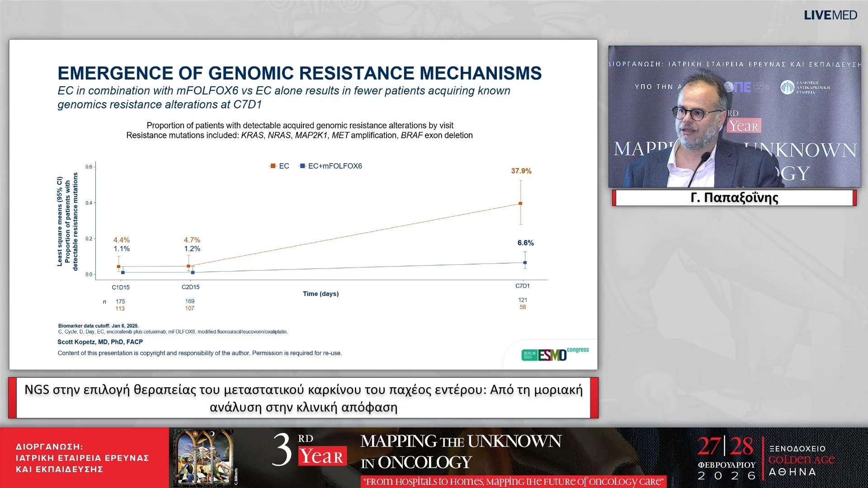This screenshot has width=868, height=488.
Task: Click the 27|28 date in footer
Action: [725, 446]
